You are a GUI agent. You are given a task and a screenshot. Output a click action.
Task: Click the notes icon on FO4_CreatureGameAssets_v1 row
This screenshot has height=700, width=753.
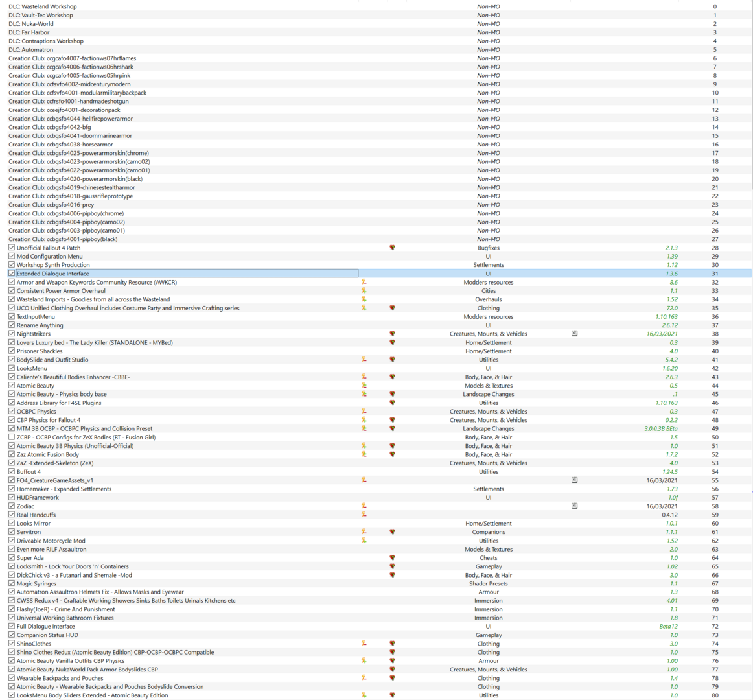[x=575, y=480]
